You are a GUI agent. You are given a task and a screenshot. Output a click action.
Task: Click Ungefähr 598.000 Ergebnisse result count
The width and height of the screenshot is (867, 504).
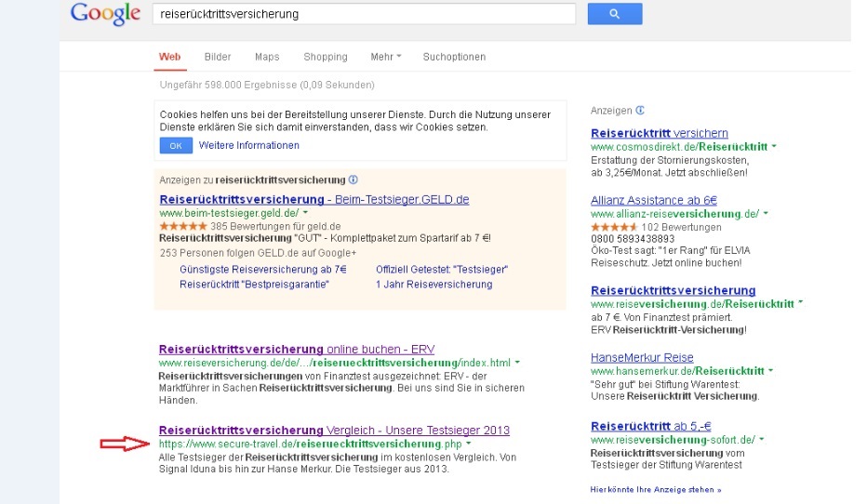click(267, 85)
